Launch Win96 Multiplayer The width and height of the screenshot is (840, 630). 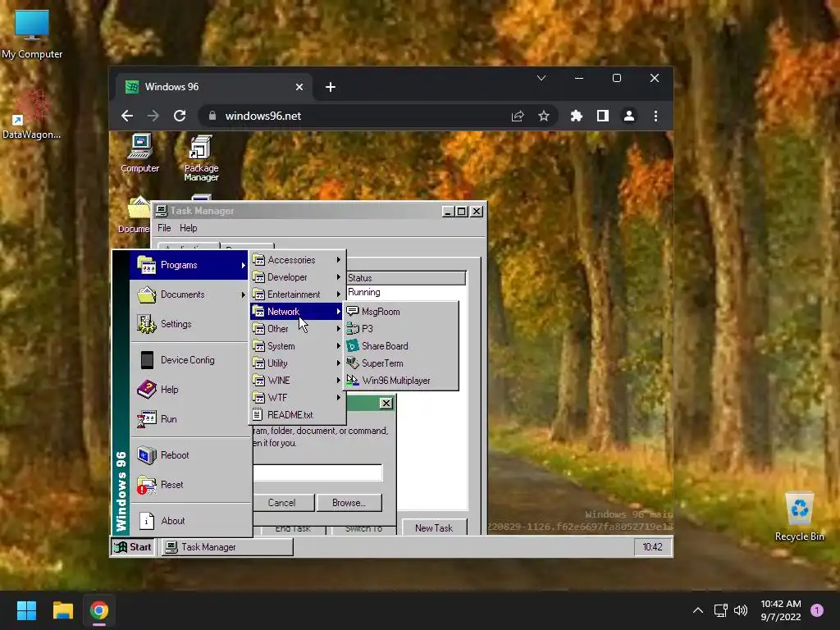[400, 380]
